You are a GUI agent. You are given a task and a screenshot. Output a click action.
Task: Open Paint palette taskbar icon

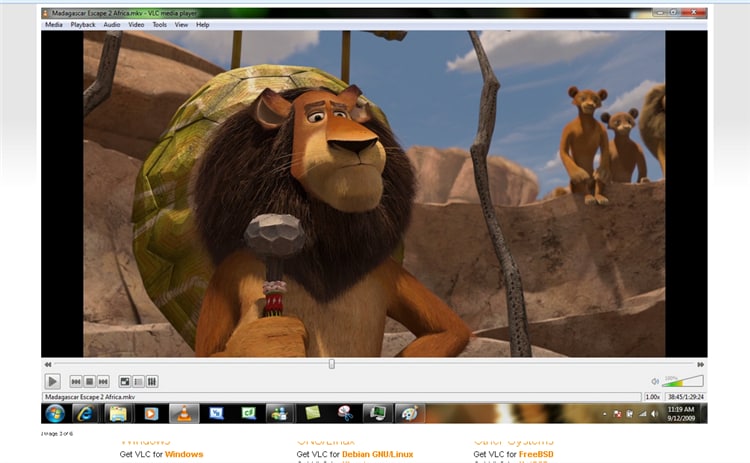click(409, 413)
